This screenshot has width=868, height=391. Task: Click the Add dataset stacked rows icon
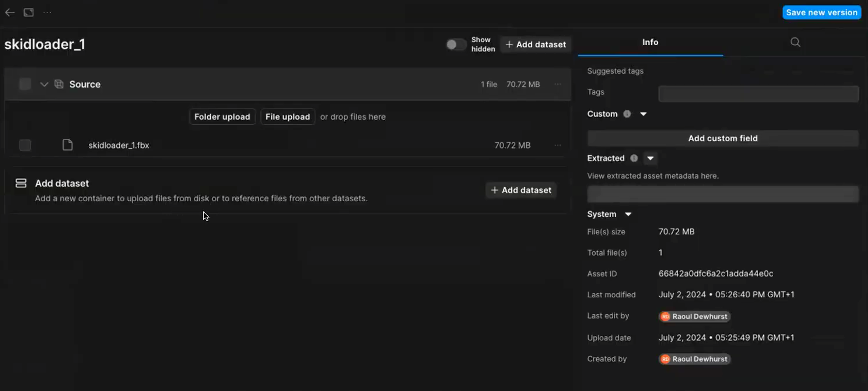coord(21,183)
